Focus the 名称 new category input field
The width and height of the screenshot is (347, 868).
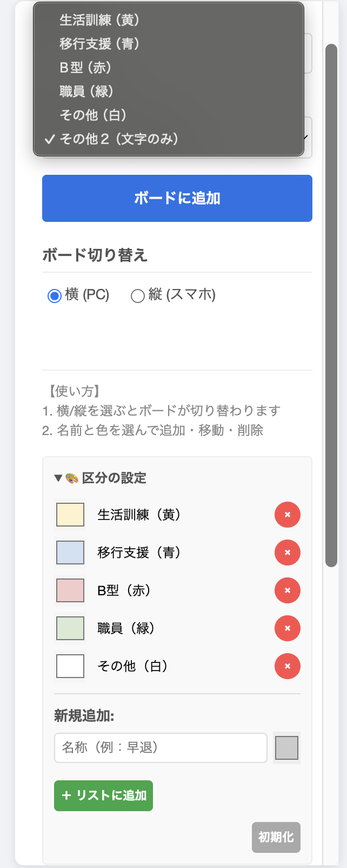click(x=161, y=748)
